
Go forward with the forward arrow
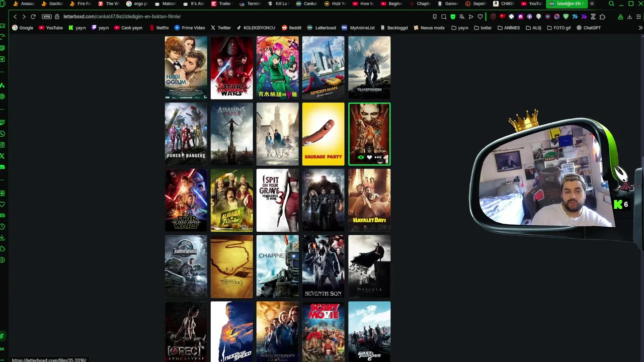click(24, 17)
